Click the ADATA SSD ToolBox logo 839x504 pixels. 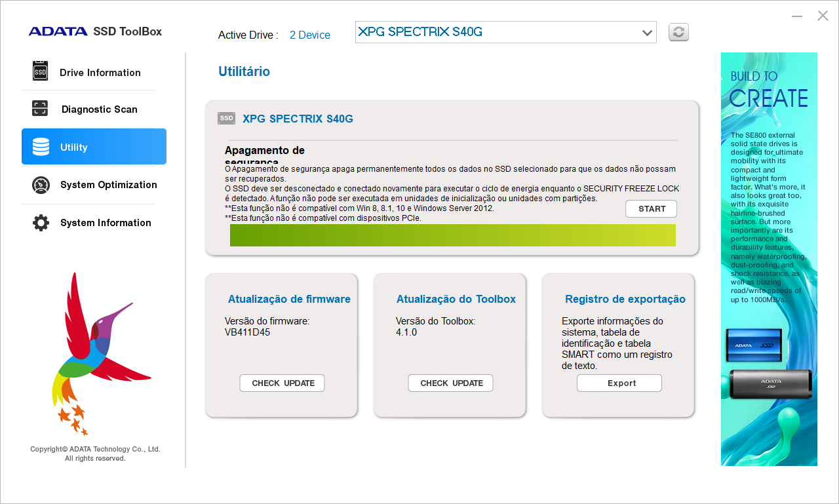tap(95, 31)
